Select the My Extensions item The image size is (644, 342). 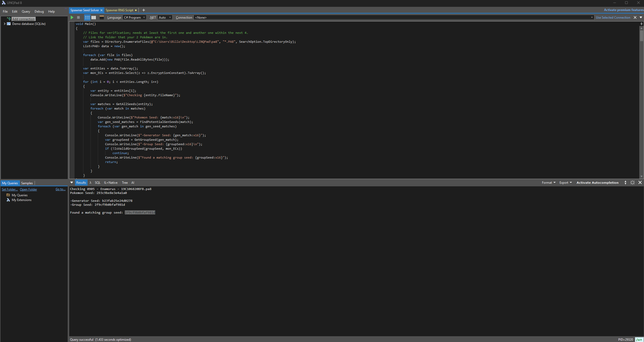pyautogui.click(x=22, y=200)
